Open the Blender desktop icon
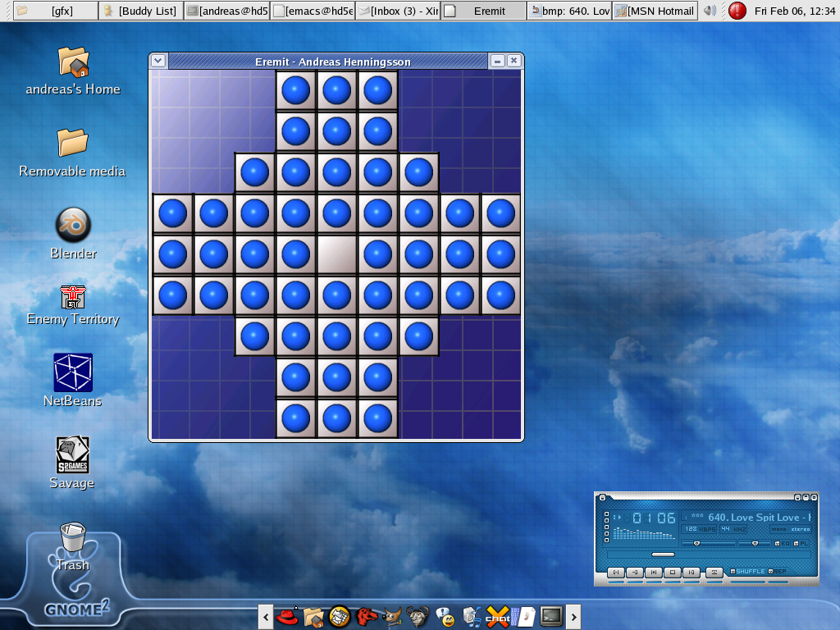This screenshot has width=840, height=630. click(x=73, y=226)
